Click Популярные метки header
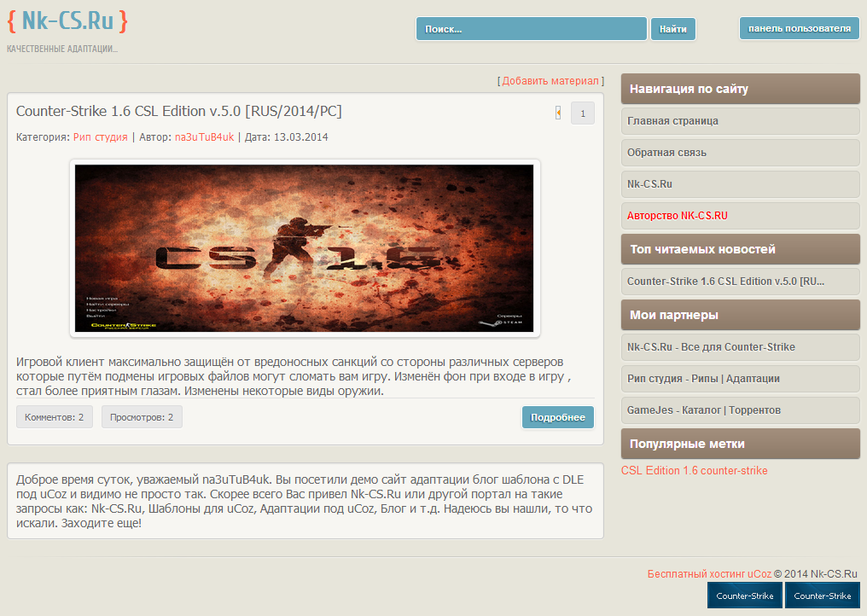 [x=741, y=444]
